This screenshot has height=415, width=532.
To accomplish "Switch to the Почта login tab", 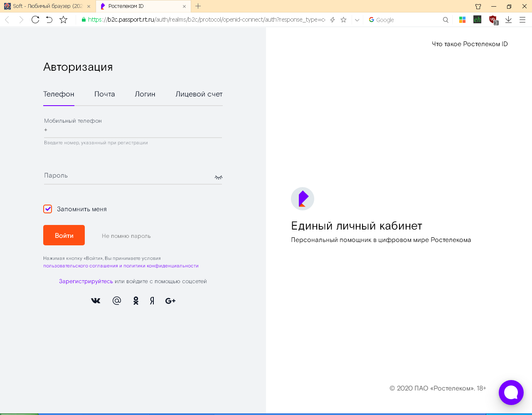I will coord(104,94).
